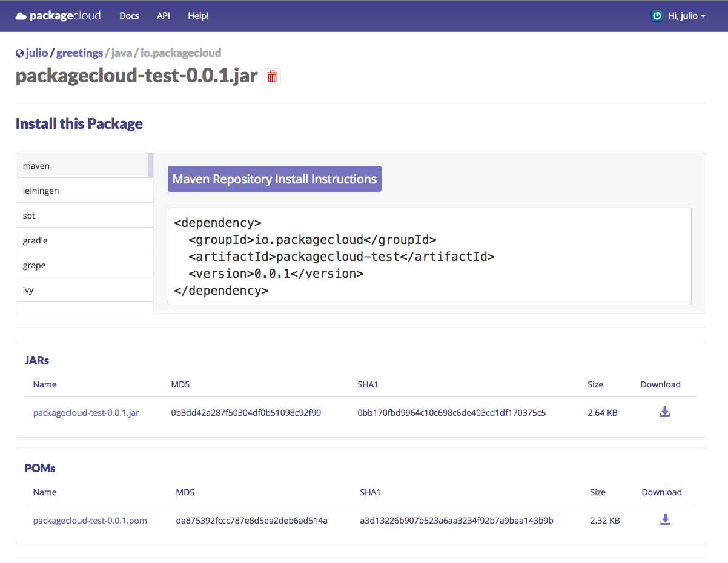
Task: Delete package using red trash icon
Action: [273, 77]
